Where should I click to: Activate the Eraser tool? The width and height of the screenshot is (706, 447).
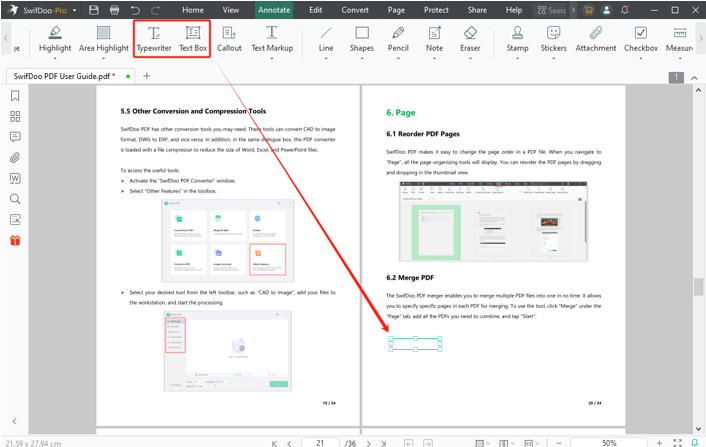(471, 39)
